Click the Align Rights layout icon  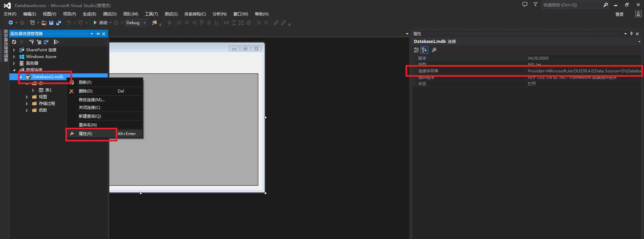[x=194, y=23]
